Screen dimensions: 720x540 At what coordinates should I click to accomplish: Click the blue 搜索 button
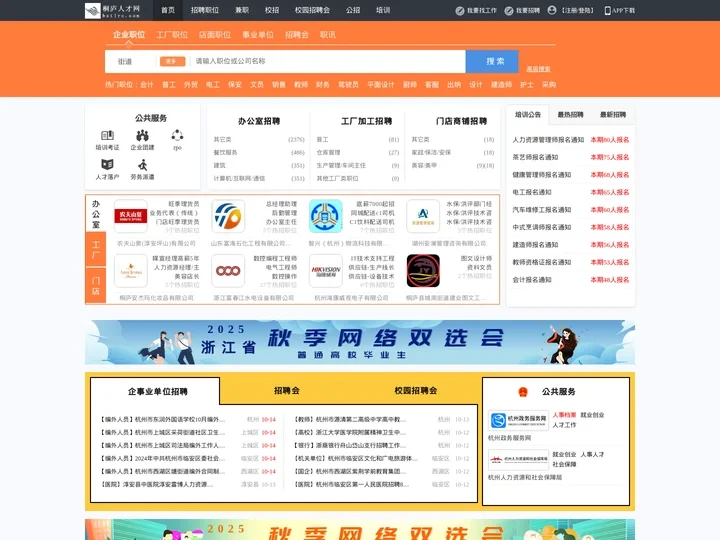pos(492,61)
